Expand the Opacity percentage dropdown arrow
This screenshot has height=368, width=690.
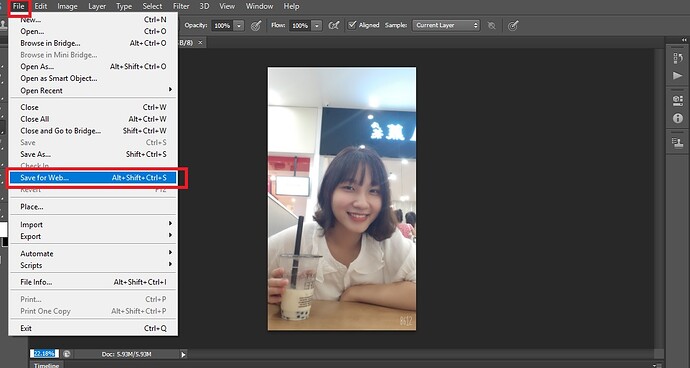(239, 26)
